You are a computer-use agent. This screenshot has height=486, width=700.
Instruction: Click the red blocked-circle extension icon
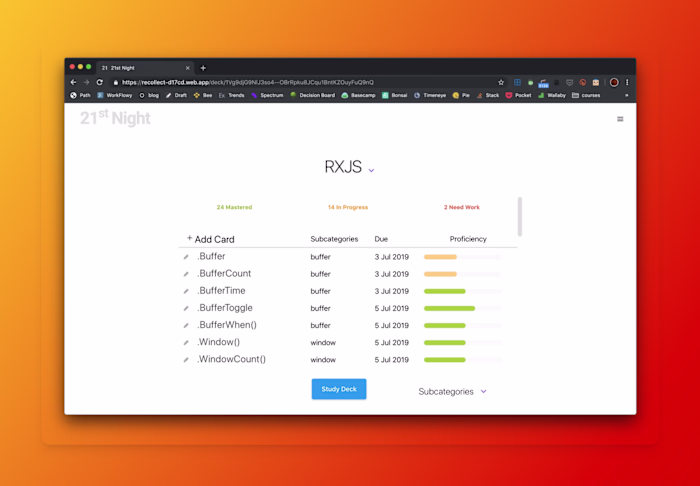pyautogui.click(x=583, y=83)
